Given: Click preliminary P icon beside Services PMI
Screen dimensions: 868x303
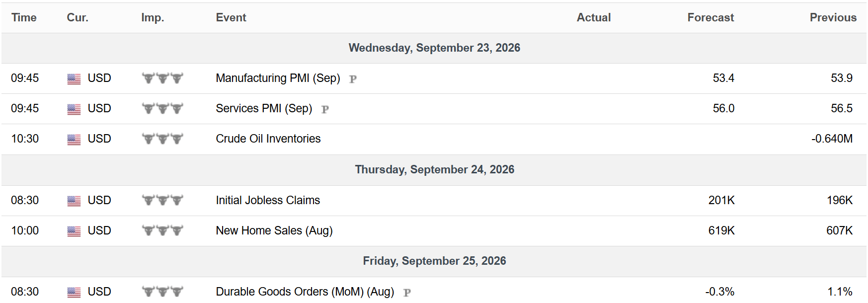Looking at the screenshot, I should pyautogui.click(x=325, y=109).
